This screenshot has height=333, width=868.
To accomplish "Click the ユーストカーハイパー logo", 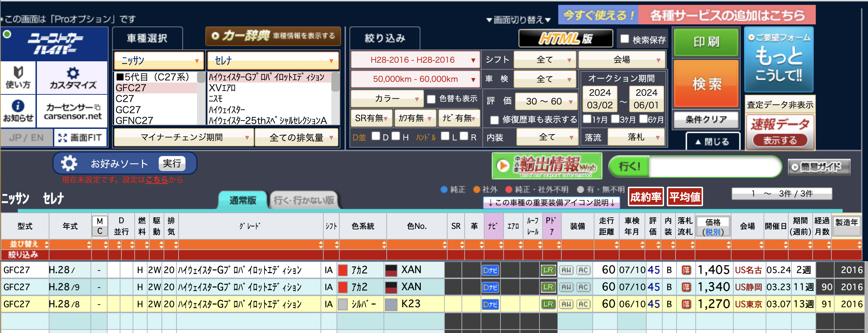I will (54, 44).
